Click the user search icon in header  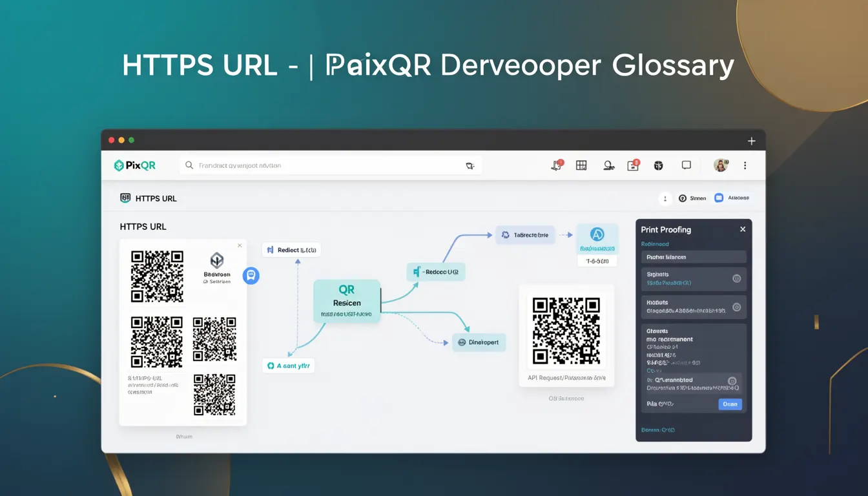[x=608, y=165]
